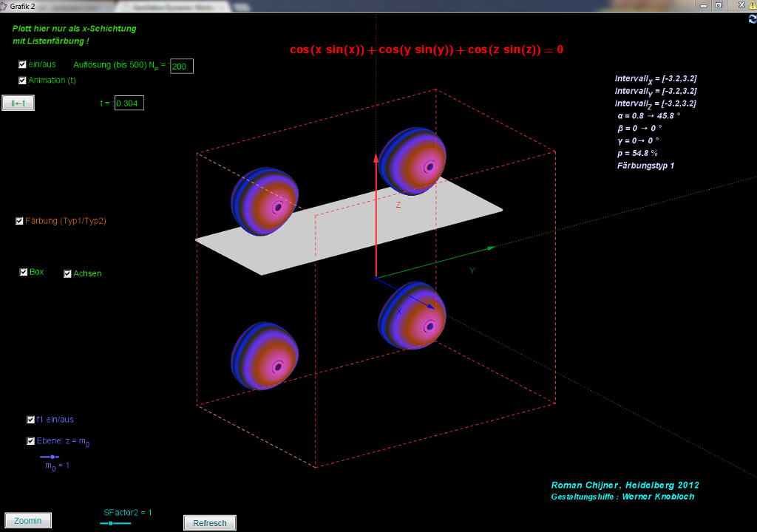757x532 pixels.
Task: Click the green Y axis arrowhead
Action: [x=491, y=248]
